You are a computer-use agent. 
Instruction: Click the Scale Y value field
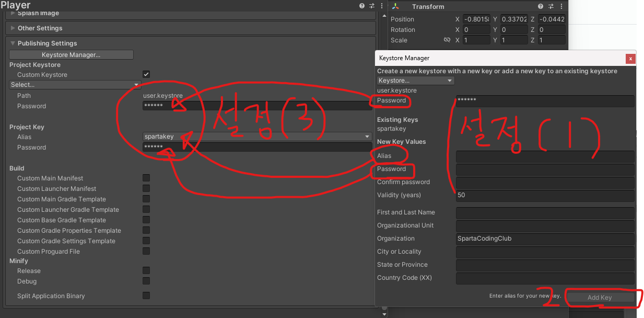pos(514,40)
